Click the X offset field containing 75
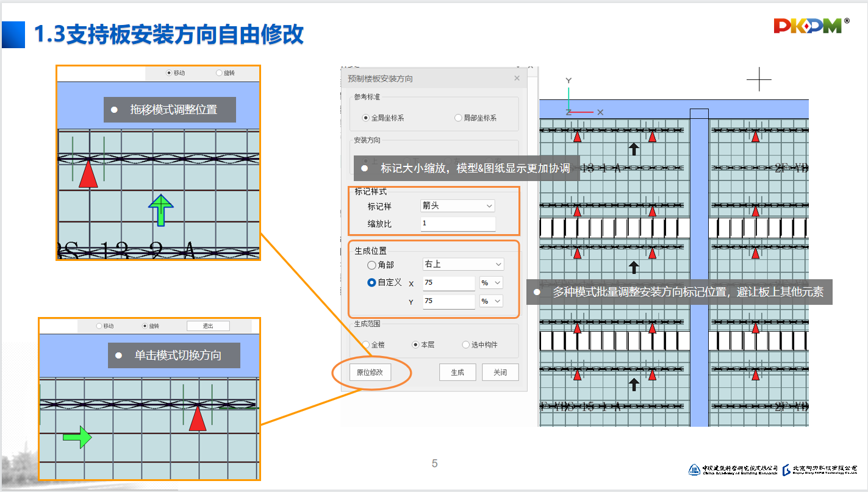868x492 pixels. pyautogui.click(x=449, y=283)
